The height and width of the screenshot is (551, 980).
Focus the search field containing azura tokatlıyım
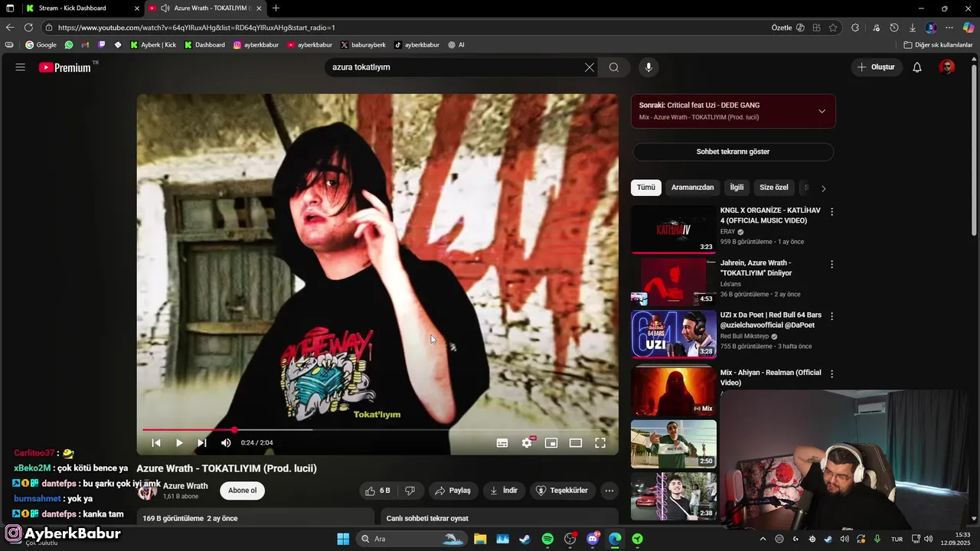coord(455,67)
